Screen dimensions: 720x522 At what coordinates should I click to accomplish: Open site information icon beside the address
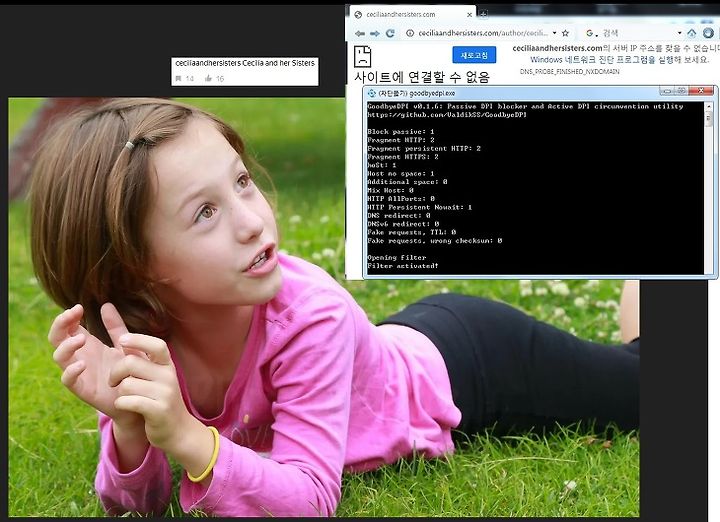point(410,33)
